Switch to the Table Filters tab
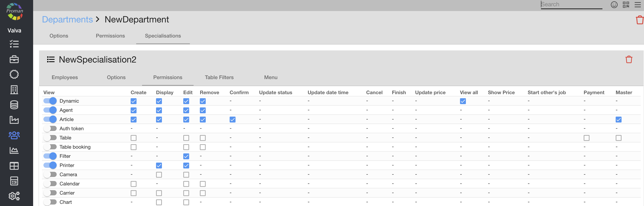 coord(219,77)
